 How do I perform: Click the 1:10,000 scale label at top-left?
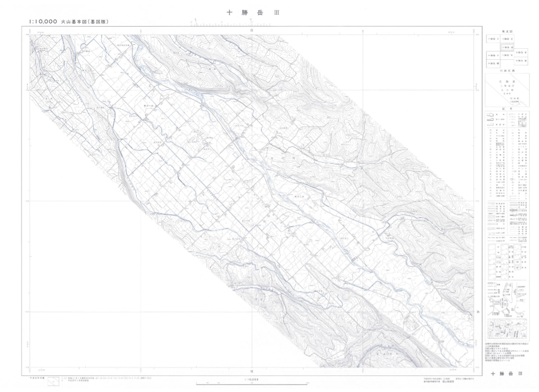click(x=40, y=22)
